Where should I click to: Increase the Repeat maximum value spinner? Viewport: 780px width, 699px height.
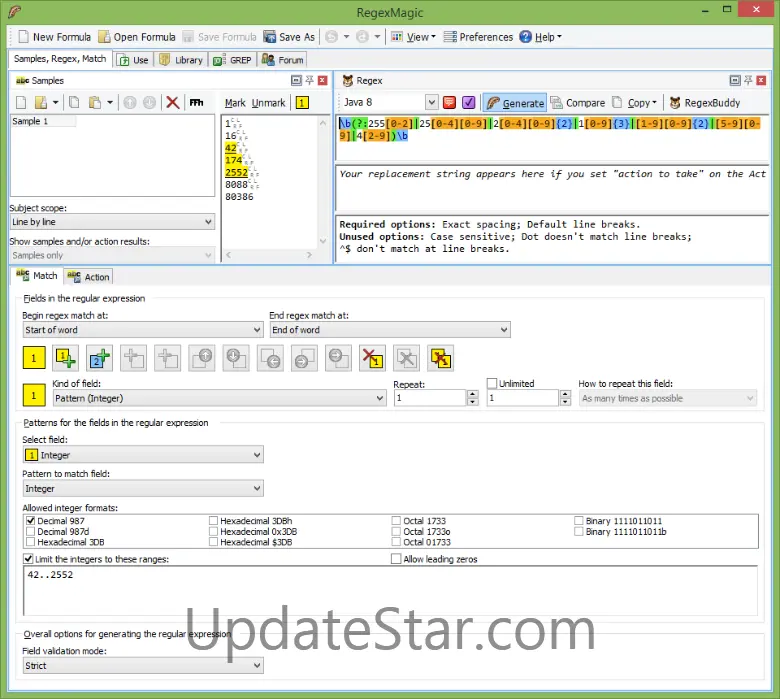(x=565, y=394)
